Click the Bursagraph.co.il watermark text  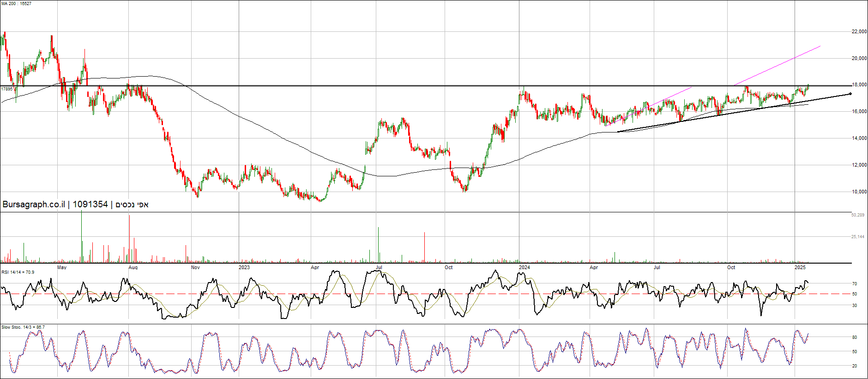[x=33, y=205]
